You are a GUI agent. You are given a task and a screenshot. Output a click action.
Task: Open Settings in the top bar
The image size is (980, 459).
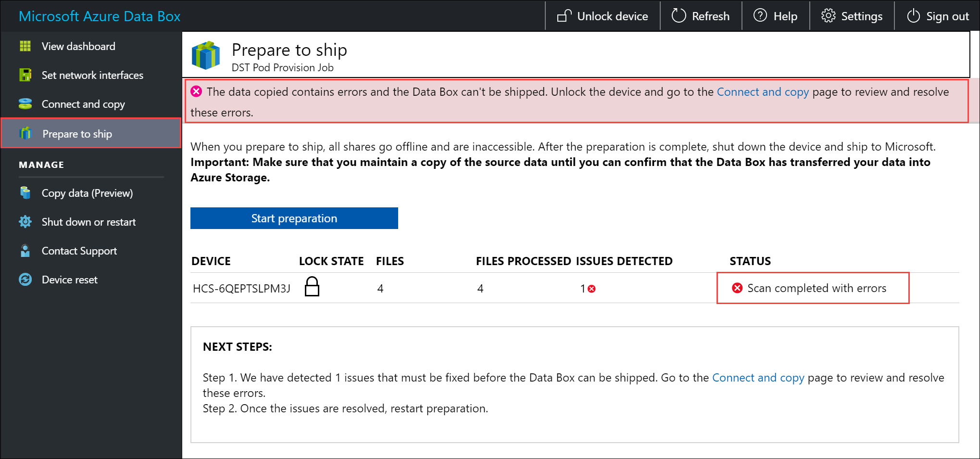point(852,16)
